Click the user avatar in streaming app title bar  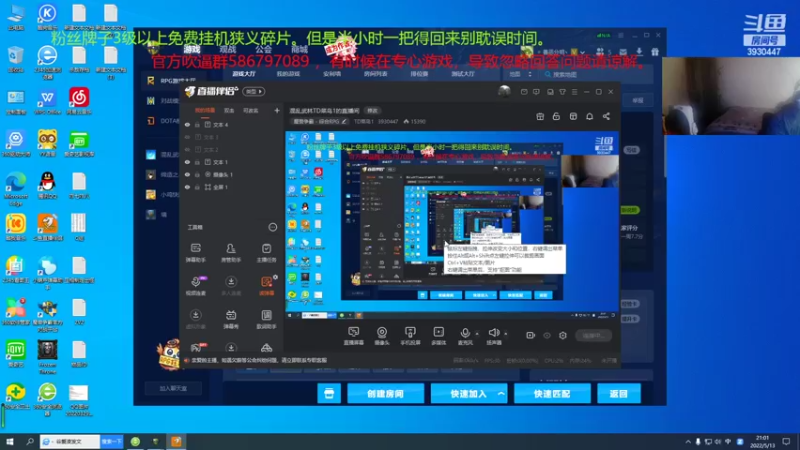(x=504, y=91)
